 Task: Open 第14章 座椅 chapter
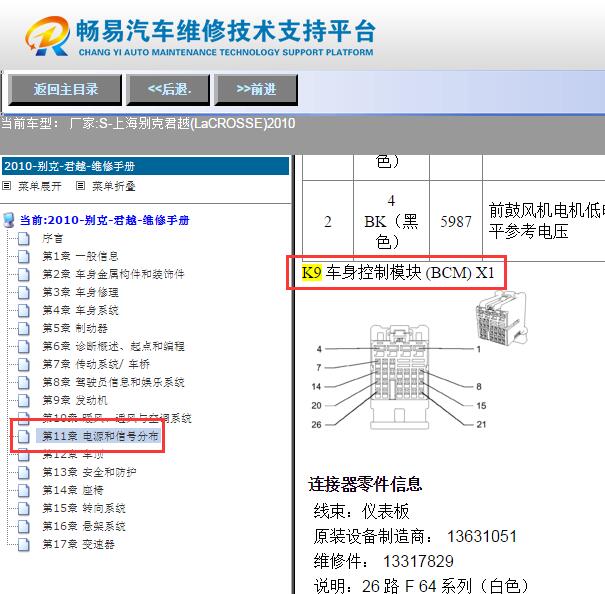(73, 490)
